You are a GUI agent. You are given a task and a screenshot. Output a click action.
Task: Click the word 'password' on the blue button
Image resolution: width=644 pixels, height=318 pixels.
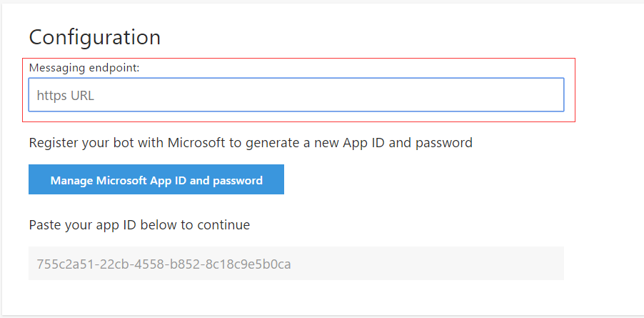pos(238,180)
